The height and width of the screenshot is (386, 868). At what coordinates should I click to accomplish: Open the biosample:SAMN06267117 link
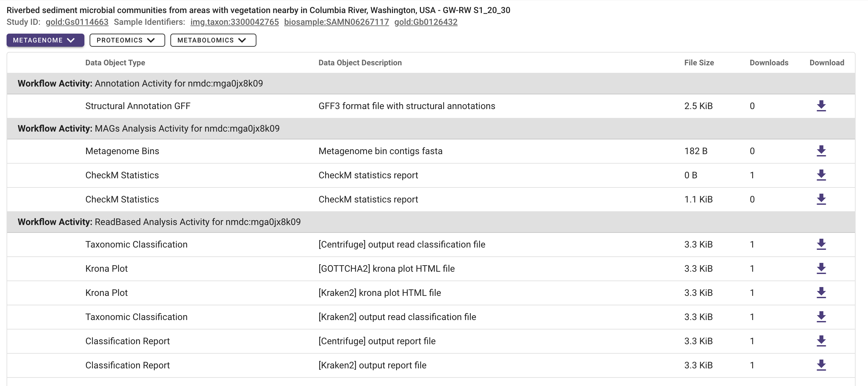337,22
